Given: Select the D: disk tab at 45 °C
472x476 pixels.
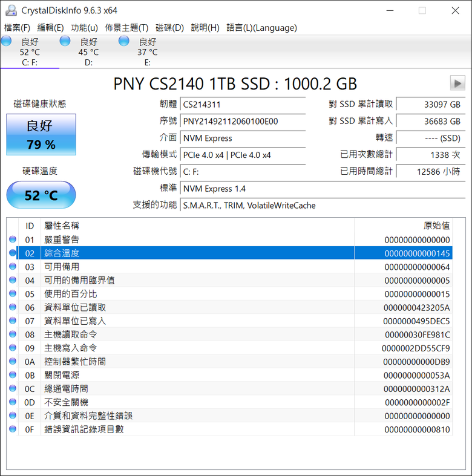Looking at the screenshot, I should point(88,51).
